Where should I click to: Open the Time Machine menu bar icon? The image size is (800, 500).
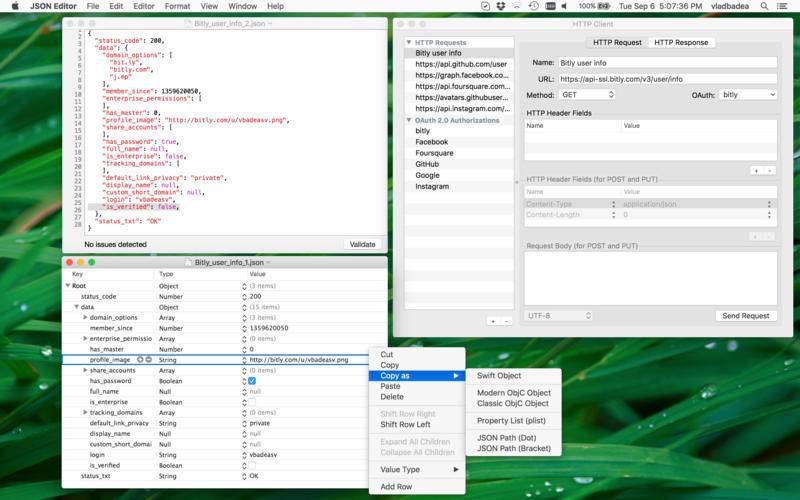[x=533, y=6]
